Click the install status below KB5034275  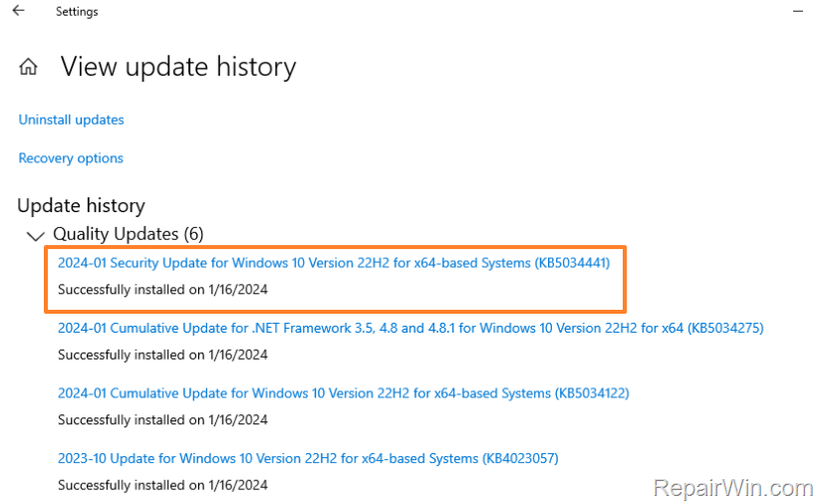pos(162,355)
